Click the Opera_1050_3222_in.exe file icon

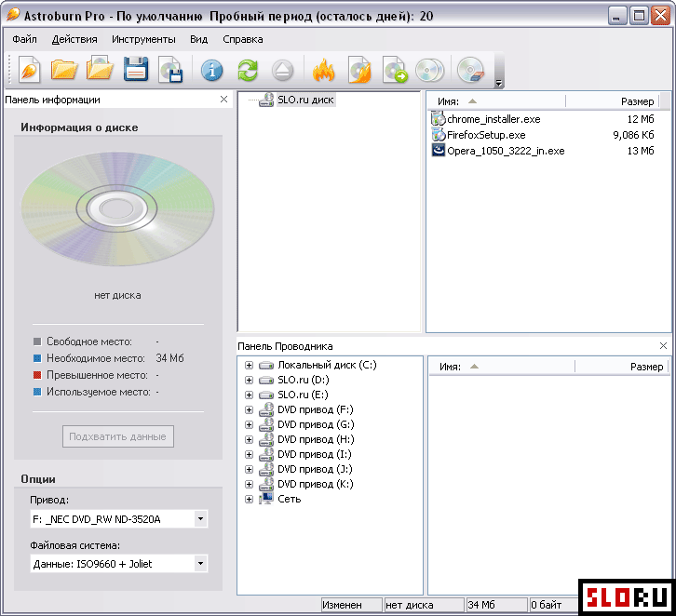point(438,151)
